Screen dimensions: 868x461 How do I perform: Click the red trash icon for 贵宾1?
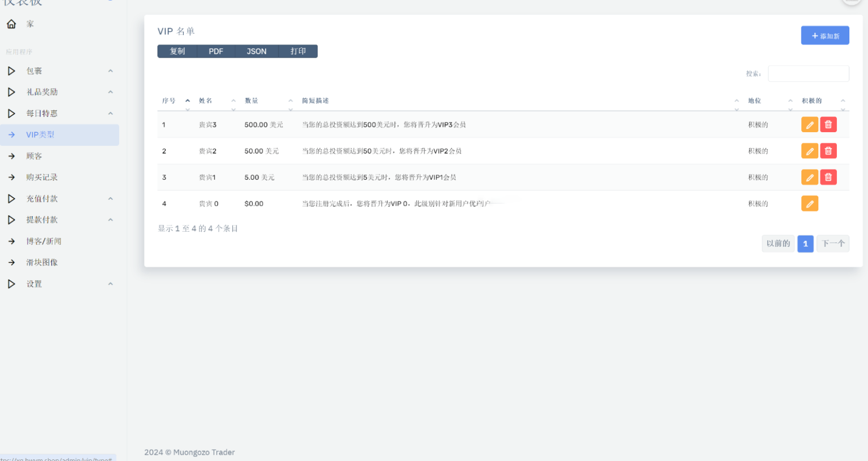(828, 177)
